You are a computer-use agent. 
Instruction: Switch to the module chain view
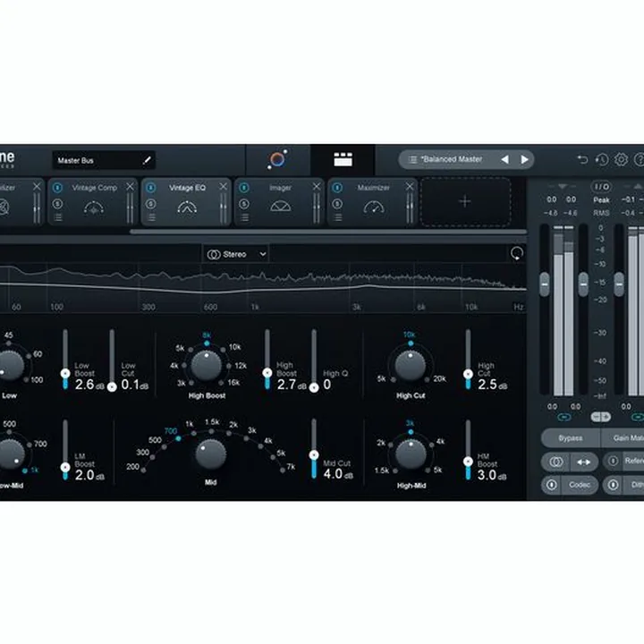point(343,160)
